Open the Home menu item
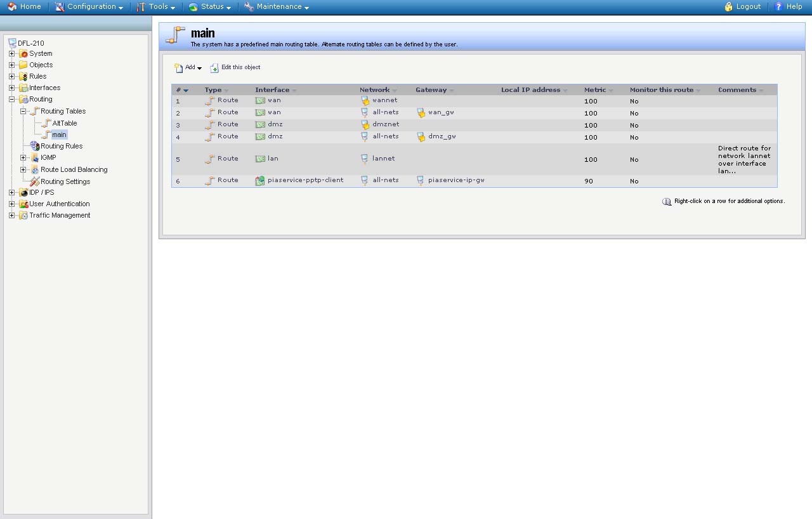The image size is (812, 519). click(x=25, y=6)
